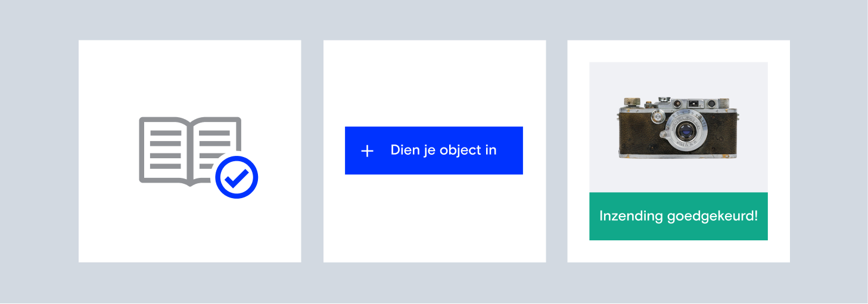Image resolution: width=868 pixels, height=304 pixels.
Task: Click the camera's left top dial
Action: pyautogui.click(x=631, y=103)
